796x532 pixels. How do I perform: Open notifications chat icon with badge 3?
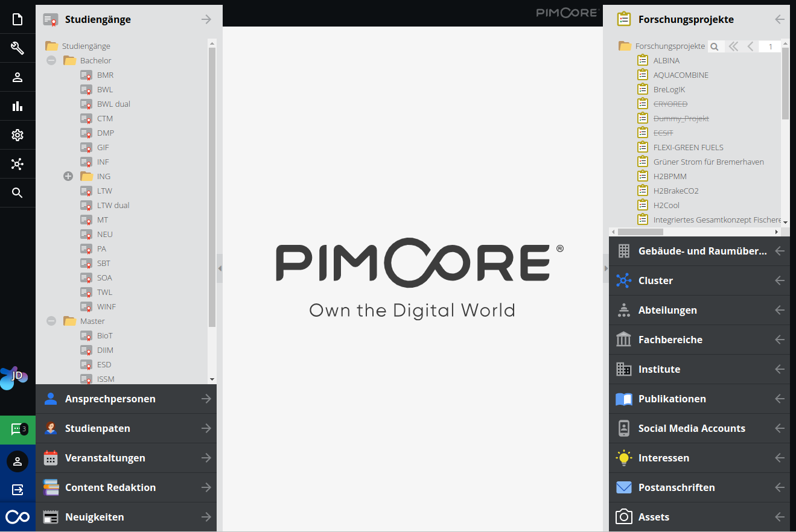point(18,429)
